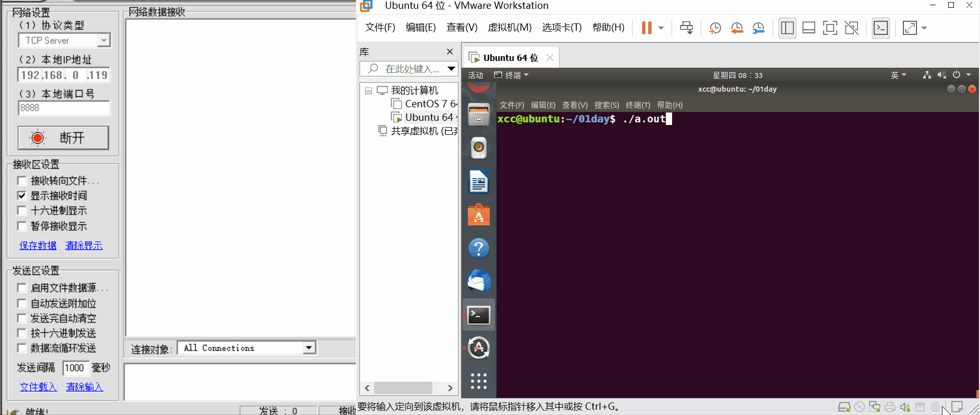Show all applications grid in the dock
Image resolution: width=980 pixels, height=415 pixels.
click(x=479, y=381)
